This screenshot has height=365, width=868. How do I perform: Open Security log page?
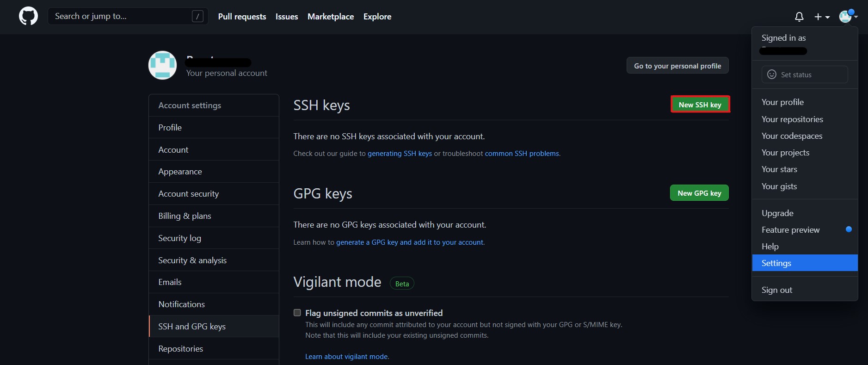214,238
